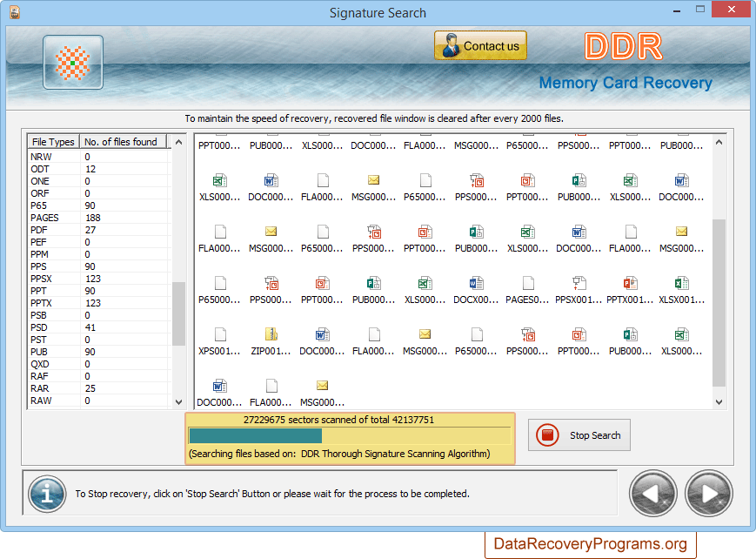This screenshot has height=559, width=756.
Task: Select the DOC000 icon right after ZIP001
Action: click(322, 334)
